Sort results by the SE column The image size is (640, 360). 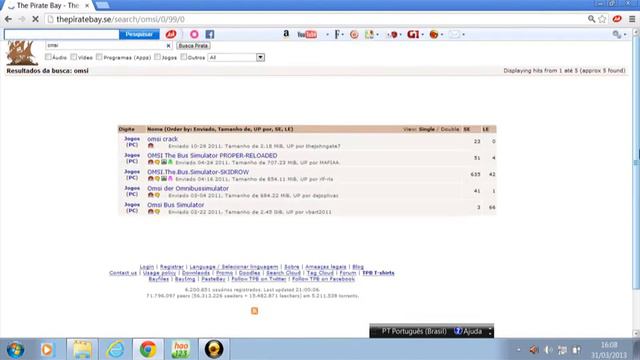pyautogui.click(x=467, y=129)
